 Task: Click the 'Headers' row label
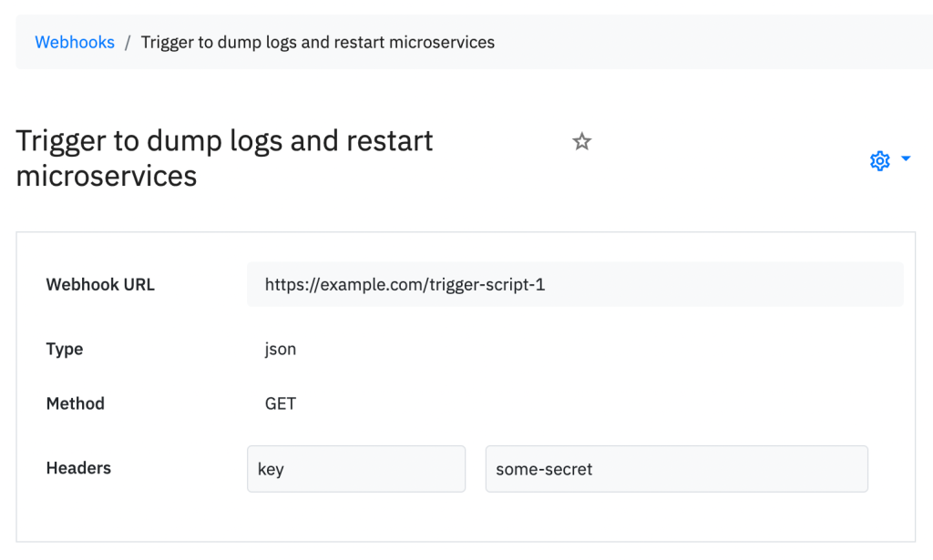click(78, 468)
